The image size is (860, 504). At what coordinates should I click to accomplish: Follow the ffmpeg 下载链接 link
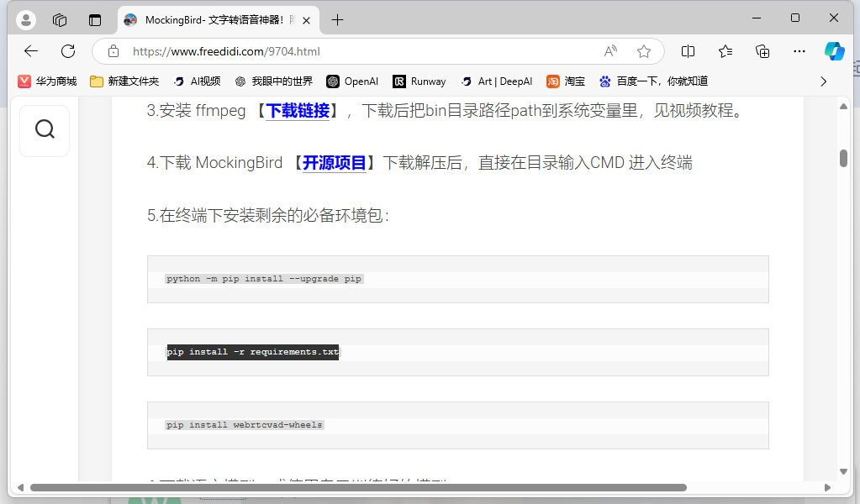coord(298,111)
